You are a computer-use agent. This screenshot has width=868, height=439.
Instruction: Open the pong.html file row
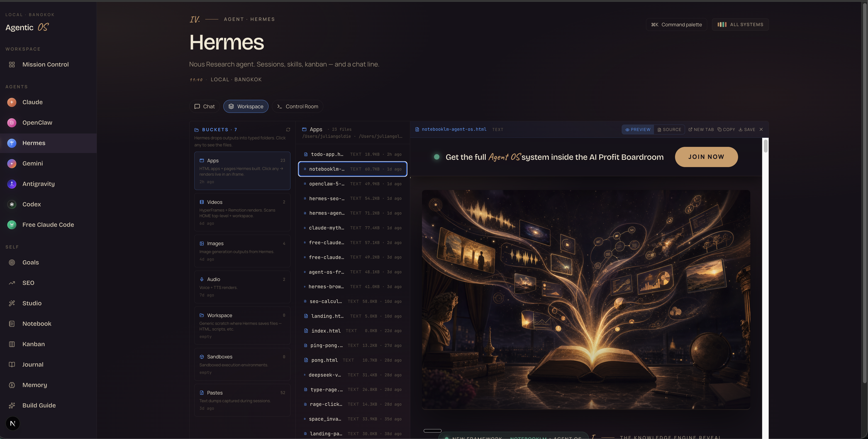[353, 360]
